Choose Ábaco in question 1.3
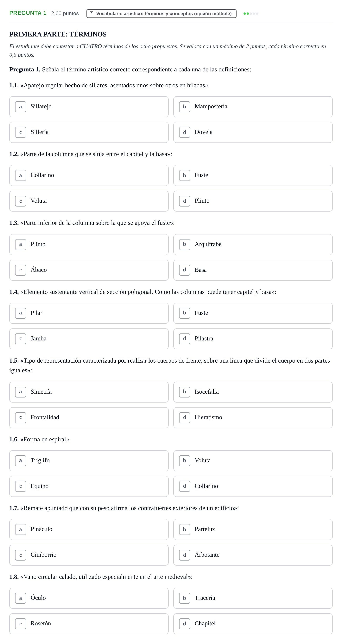Screen dimensions: 342x644 [89, 270]
